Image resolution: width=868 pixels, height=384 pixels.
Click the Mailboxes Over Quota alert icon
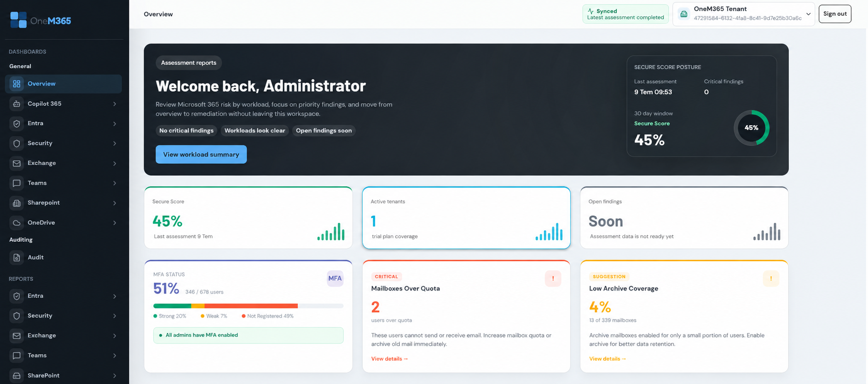[x=553, y=279]
